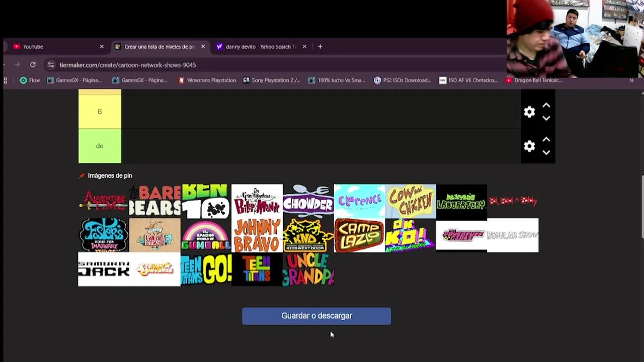Select Chowder image
The height and width of the screenshot is (362, 644).
click(308, 201)
